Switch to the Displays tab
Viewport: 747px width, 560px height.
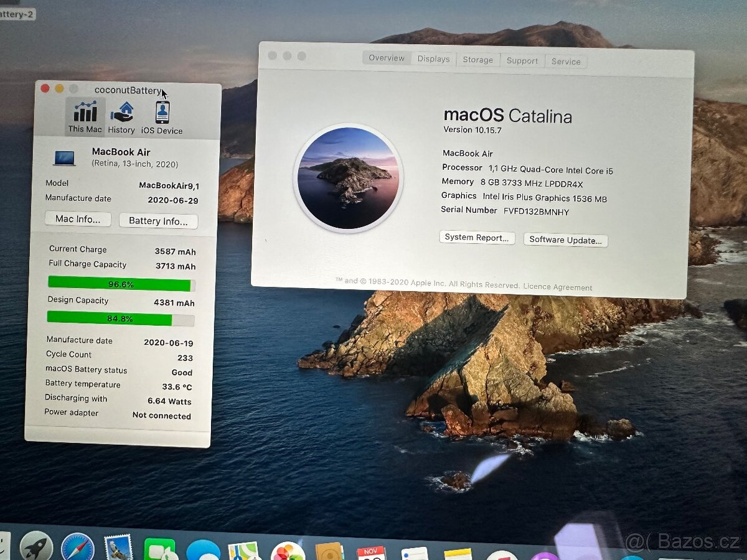(x=433, y=59)
